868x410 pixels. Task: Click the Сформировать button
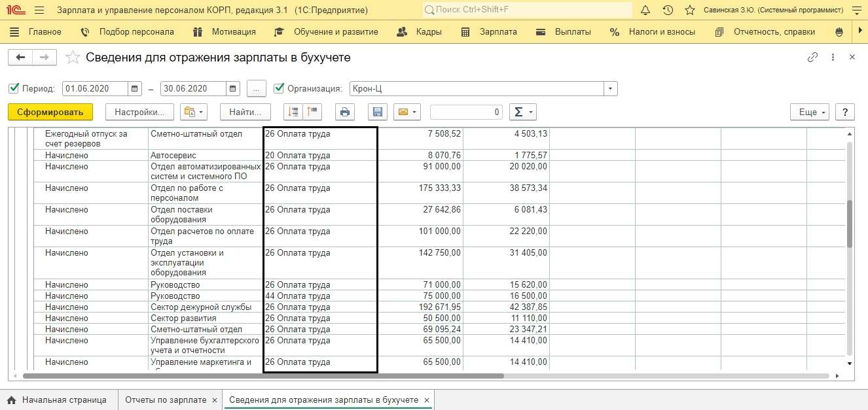click(x=50, y=112)
